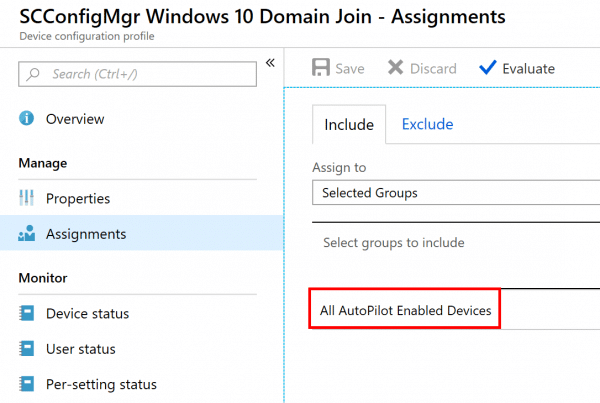
Task: Focus the Search (Ctrl+/) box
Action: (x=137, y=74)
